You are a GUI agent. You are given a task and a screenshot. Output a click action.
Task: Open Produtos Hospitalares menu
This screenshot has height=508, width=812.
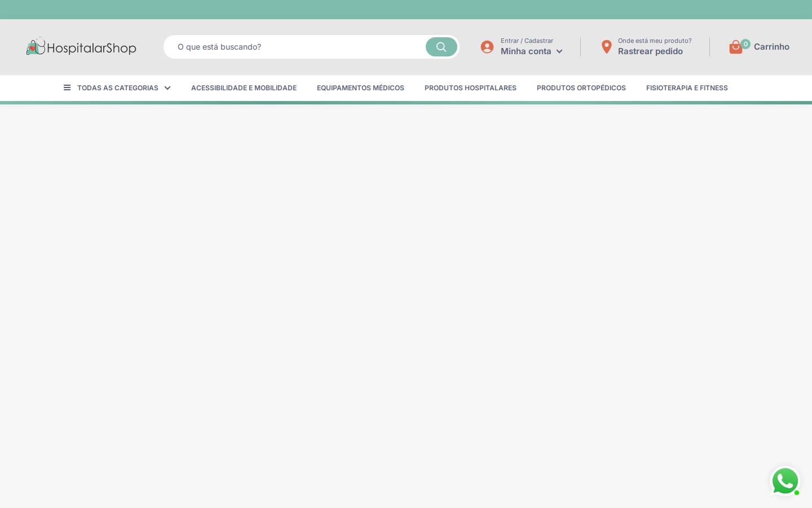point(470,88)
